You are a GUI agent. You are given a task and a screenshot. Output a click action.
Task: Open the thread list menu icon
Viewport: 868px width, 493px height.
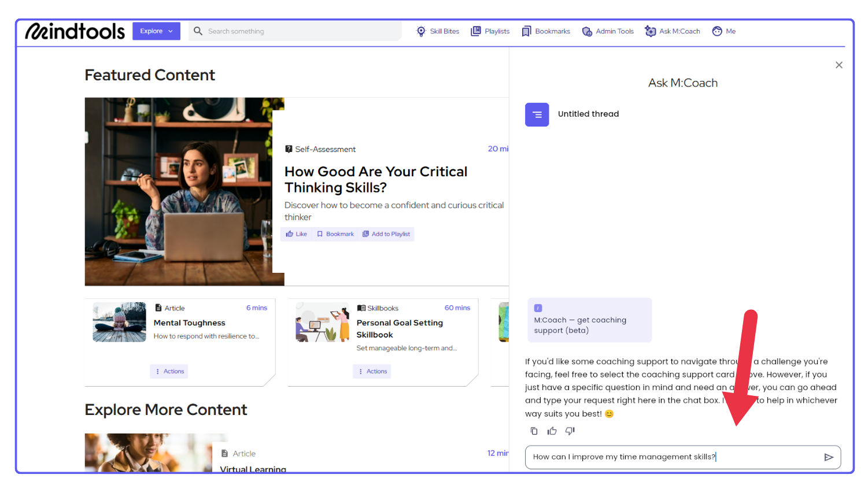click(537, 114)
